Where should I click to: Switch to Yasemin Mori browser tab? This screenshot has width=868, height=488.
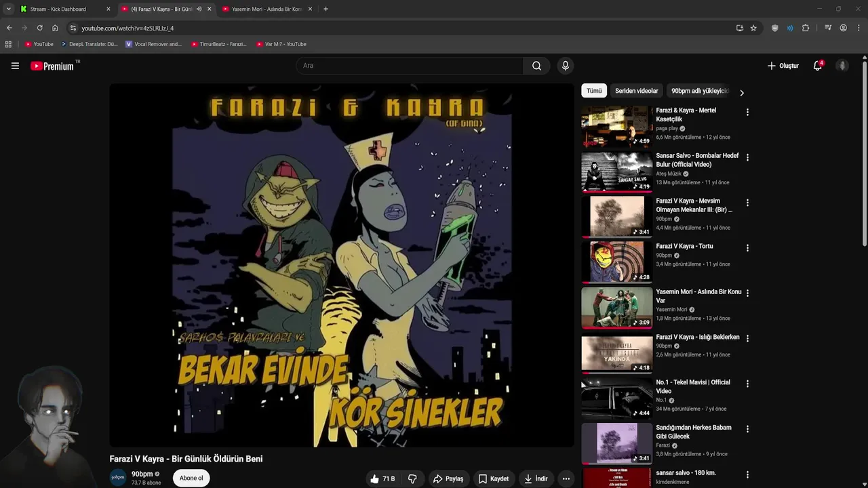267,9
